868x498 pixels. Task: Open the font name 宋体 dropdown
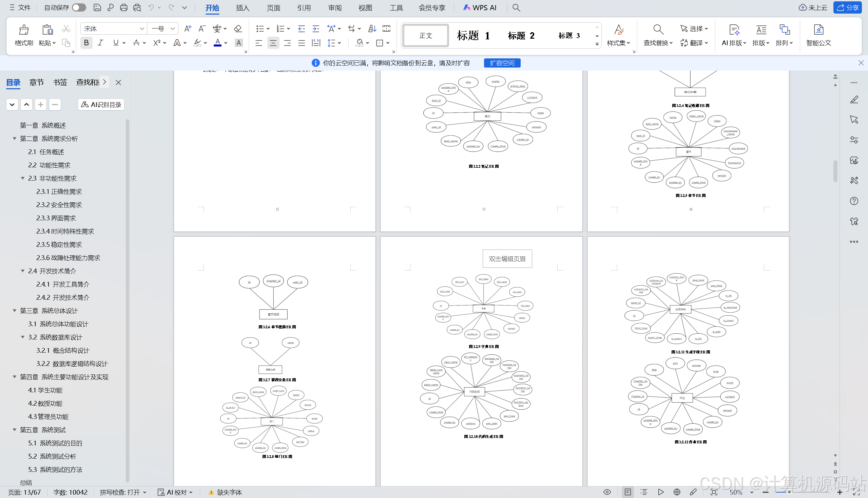click(142, 29)
